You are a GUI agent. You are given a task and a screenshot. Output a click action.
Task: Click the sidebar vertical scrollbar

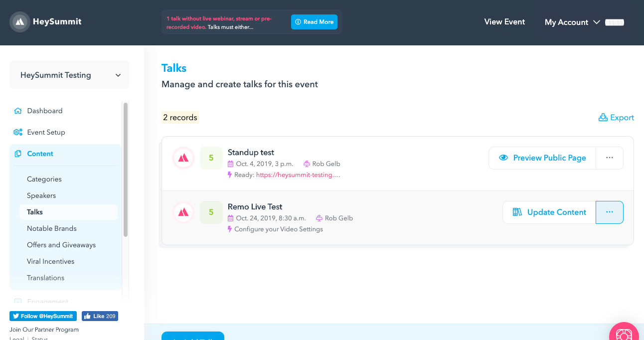[x=126, y=170]
